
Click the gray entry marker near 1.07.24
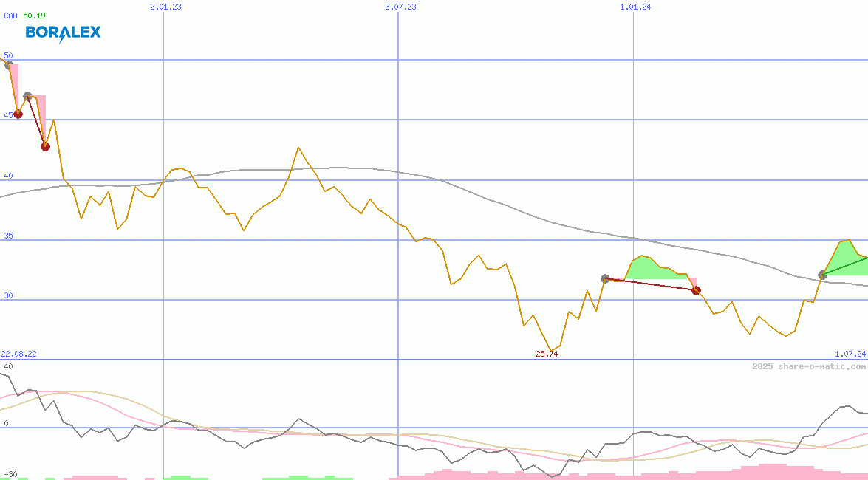click(823, 275)
